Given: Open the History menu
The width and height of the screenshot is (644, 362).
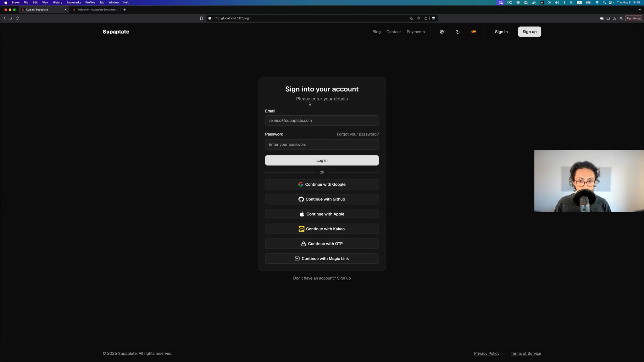Looking at the screenshot, I should point(58,3).
